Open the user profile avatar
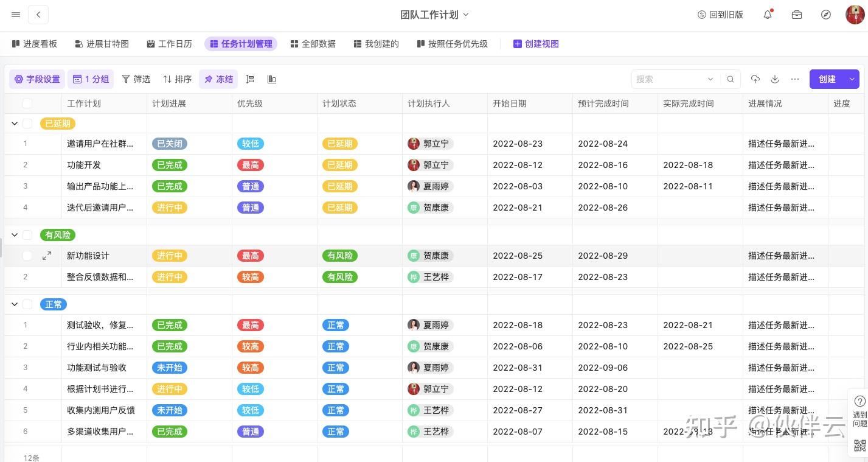This screenshot has height=462, width=868. 855,15
